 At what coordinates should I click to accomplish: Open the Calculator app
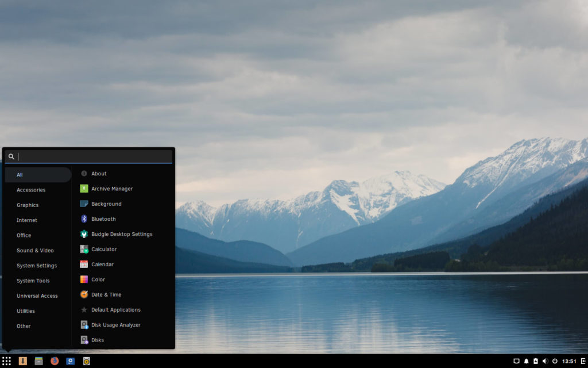105,249
